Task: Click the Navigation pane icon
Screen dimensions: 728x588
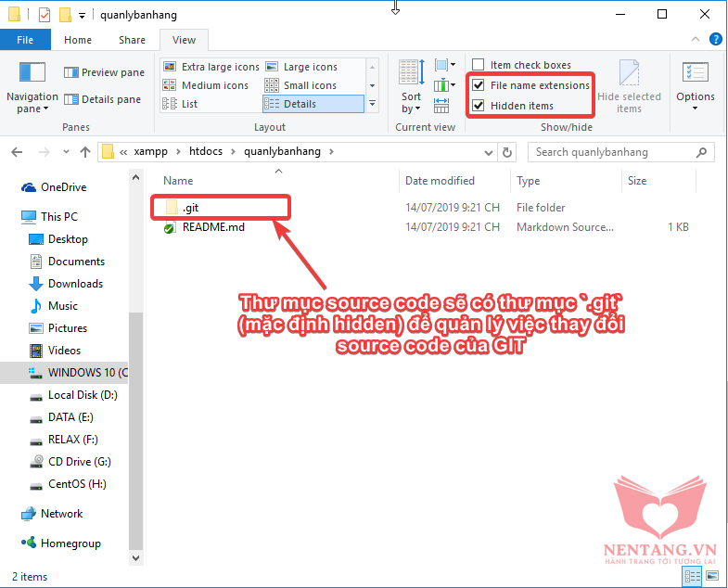Action: click(x=32, y=74)
